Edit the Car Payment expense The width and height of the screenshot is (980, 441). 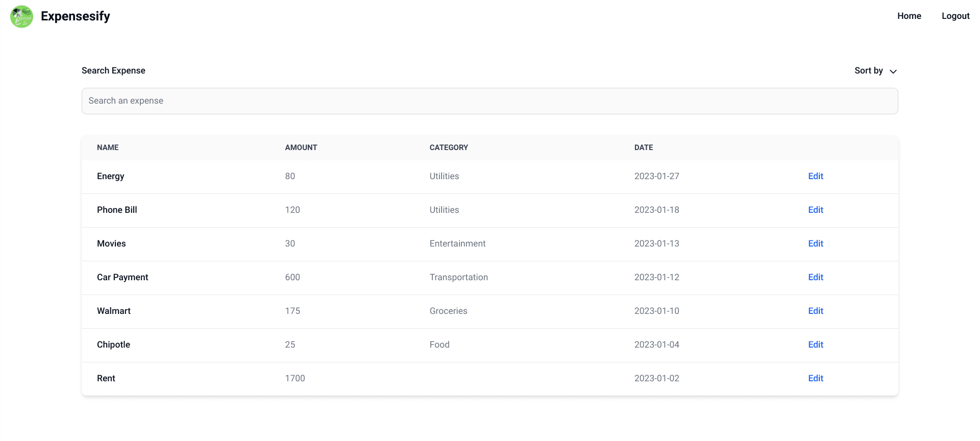point(816,277)
